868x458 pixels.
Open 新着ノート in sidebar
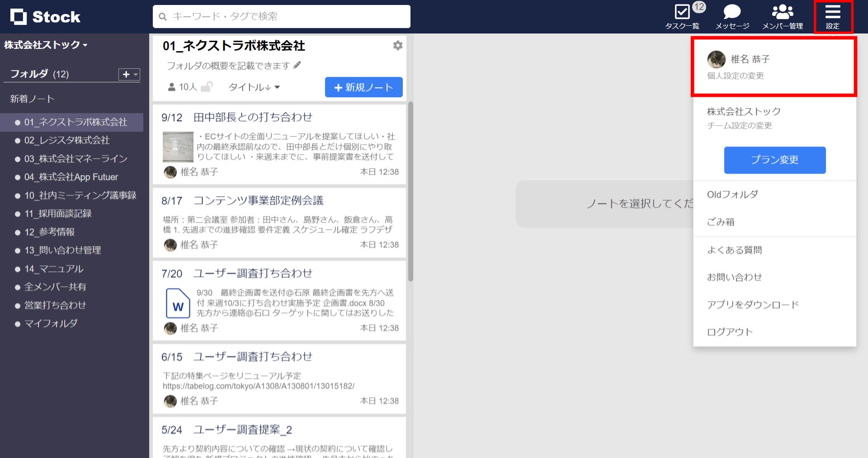32,99
